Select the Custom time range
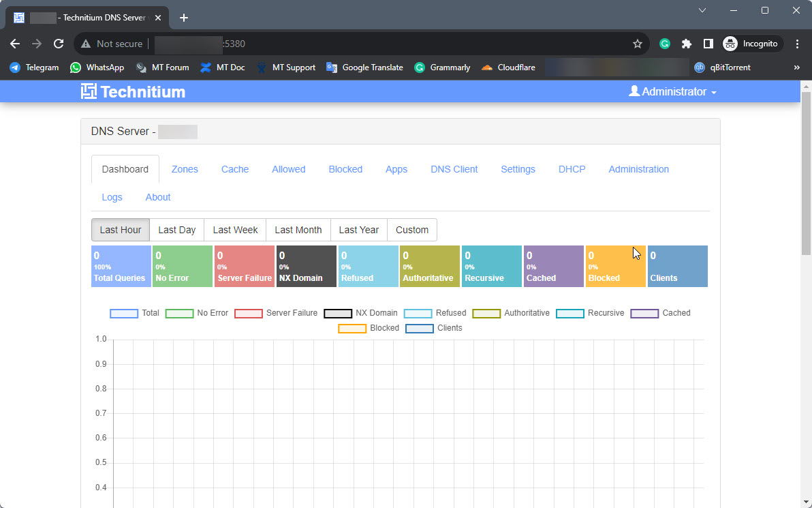 (x=412, y=230)
